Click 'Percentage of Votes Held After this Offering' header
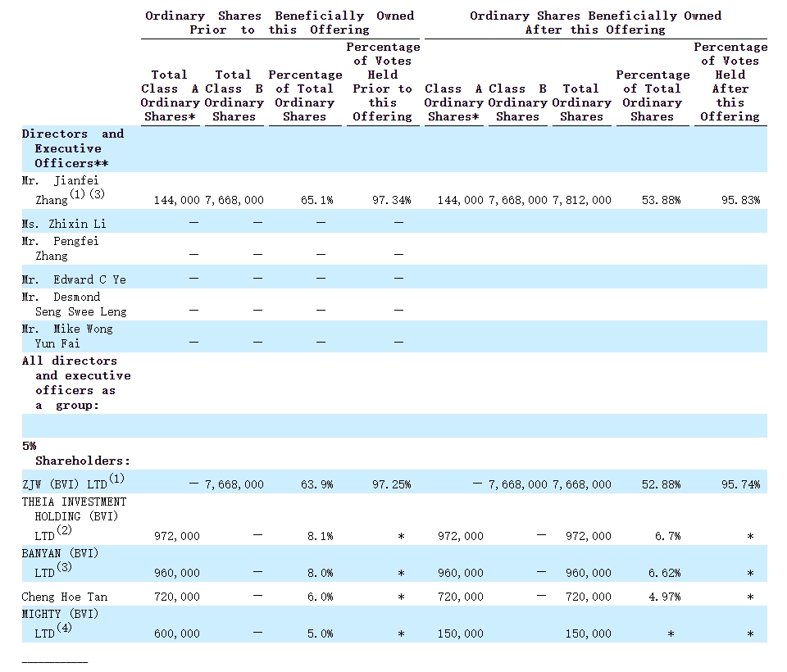This screenshot has width=787, height=672. pyautogui.click(x=730, y=82)
